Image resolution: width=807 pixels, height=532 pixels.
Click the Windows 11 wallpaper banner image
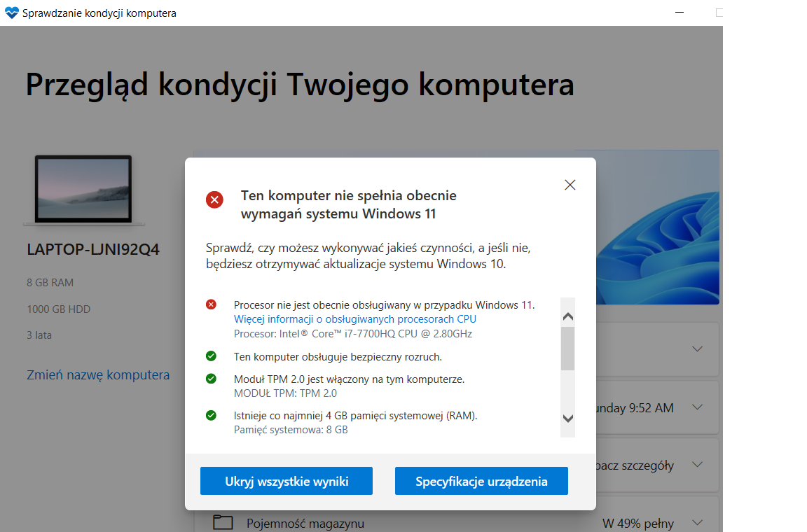pos(657,227)
